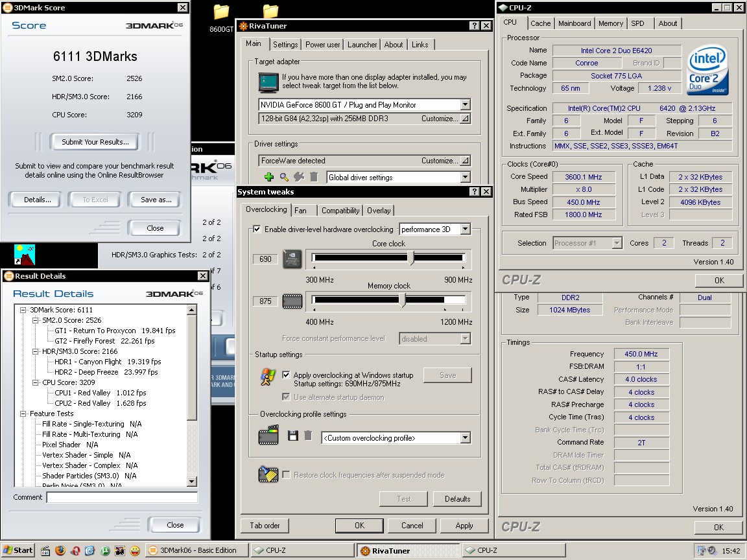This screenshot has height=560, width=747.
Task: Open the Custom overclocking profile dropdown
Action: coord(466,437)
